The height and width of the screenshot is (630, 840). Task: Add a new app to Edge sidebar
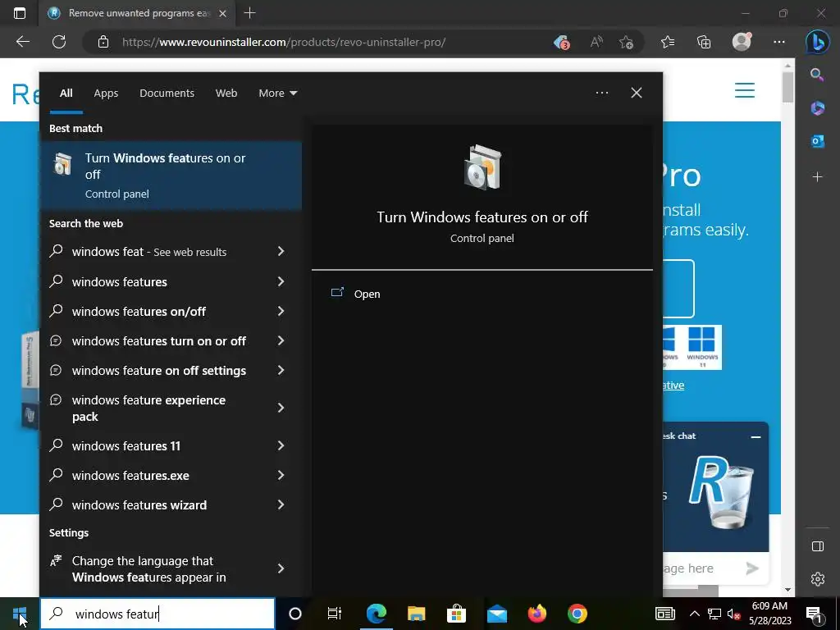tap(818, 177)
